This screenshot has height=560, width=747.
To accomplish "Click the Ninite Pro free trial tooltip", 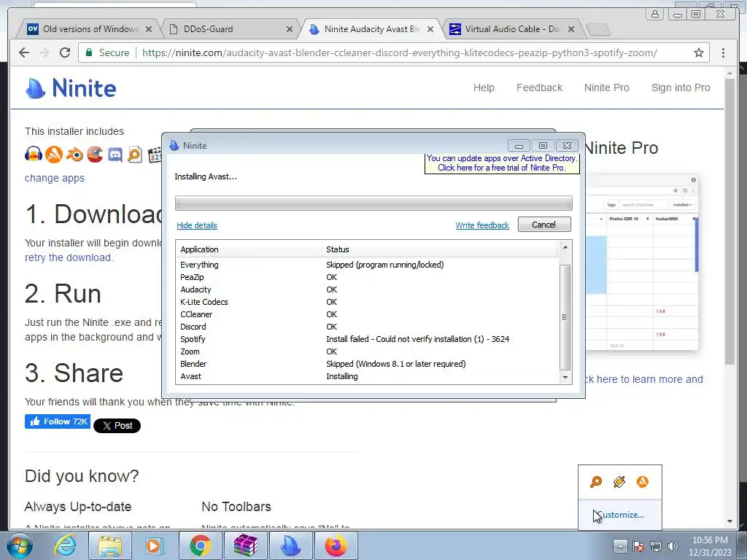I will click(502, 163).
